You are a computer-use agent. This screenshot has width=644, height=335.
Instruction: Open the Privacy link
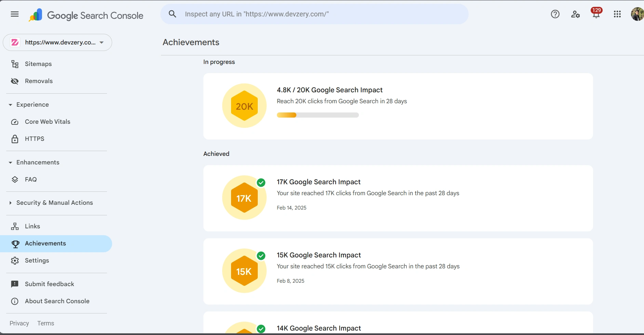click(x=19, y=323)
